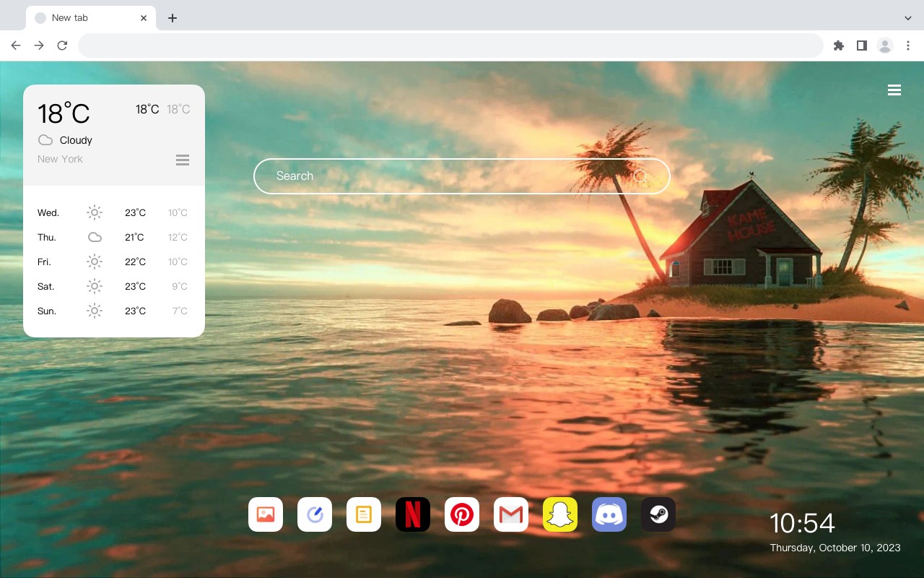924x578 pixels.
Task: Click the 21°C high for Thursday
Action: coord(135,238)
